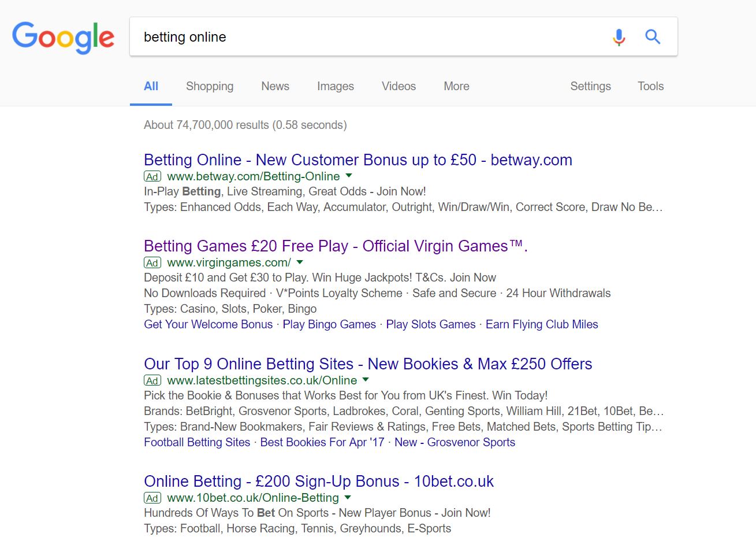Click the 'Best Bookies For Apr '17' sitelink
This screenshot has width=756, height=548.
coord(322,442)
